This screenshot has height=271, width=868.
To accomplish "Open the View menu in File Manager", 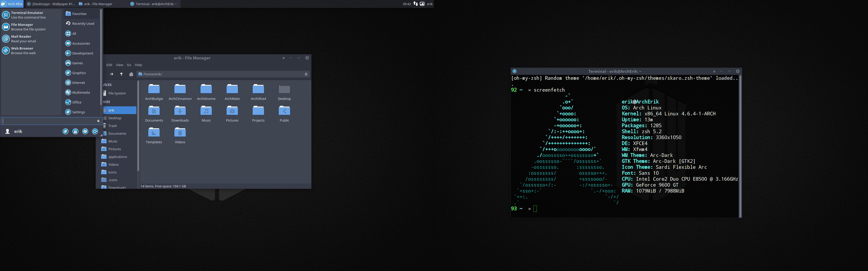I will click(120, 65).
